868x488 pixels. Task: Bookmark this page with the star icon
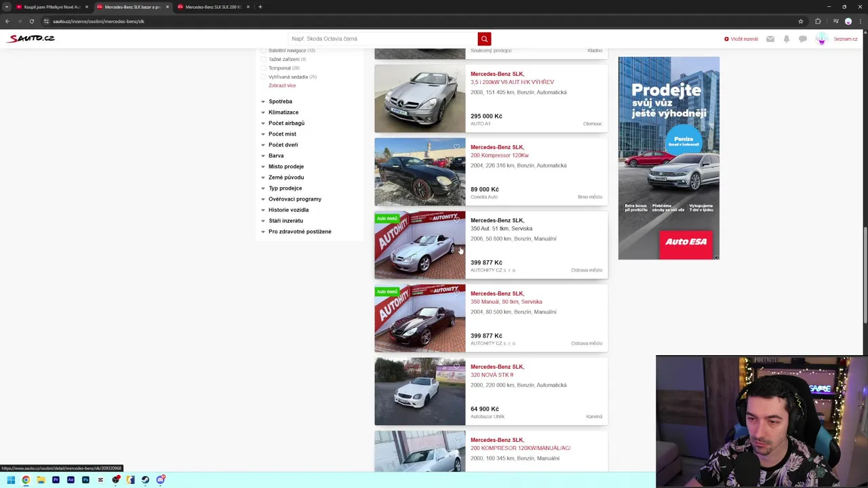(x=801, y=21)
